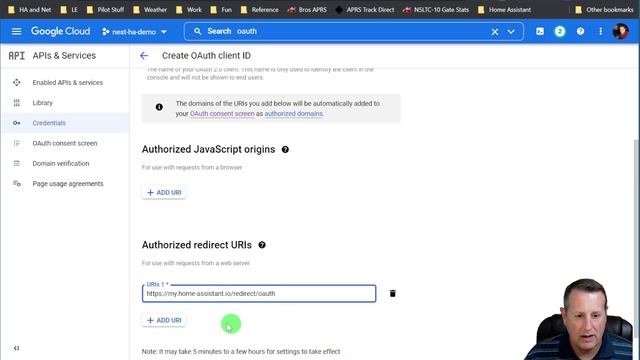
Task: Click the Authorized JavaScript origins heading
Action: (x=208, y=149)
